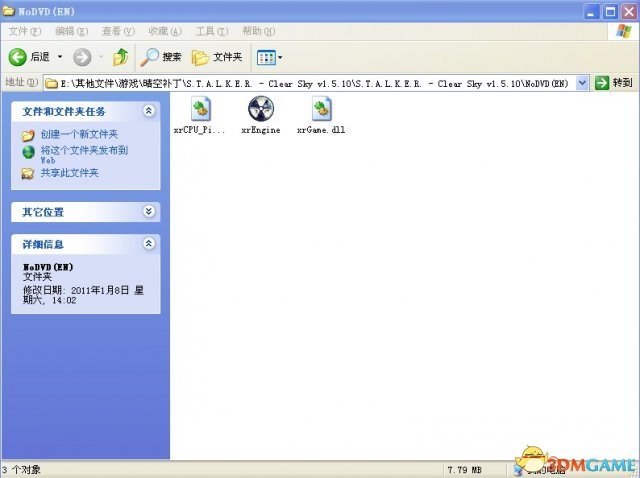Toggle the Folders (文件夹) pane button
The height and width of the screenshot is (478, 640).
point(217,57)
